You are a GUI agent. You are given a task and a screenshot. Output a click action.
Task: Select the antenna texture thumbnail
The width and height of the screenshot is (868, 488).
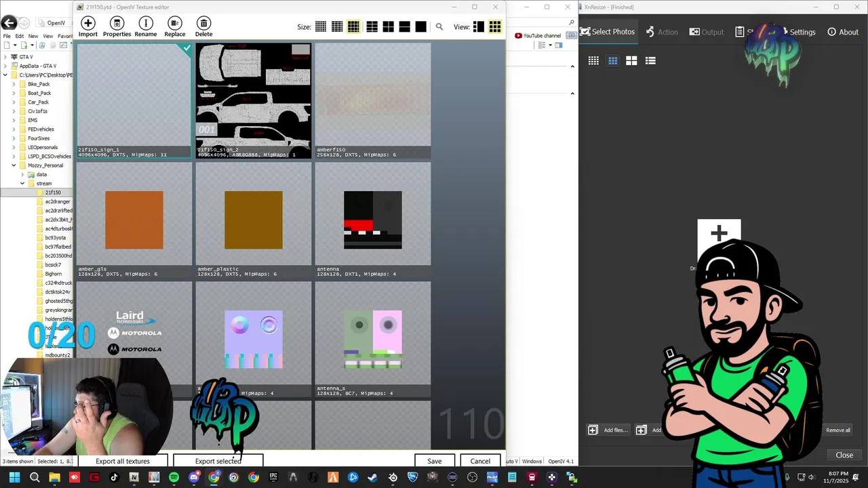coord(373,220)
